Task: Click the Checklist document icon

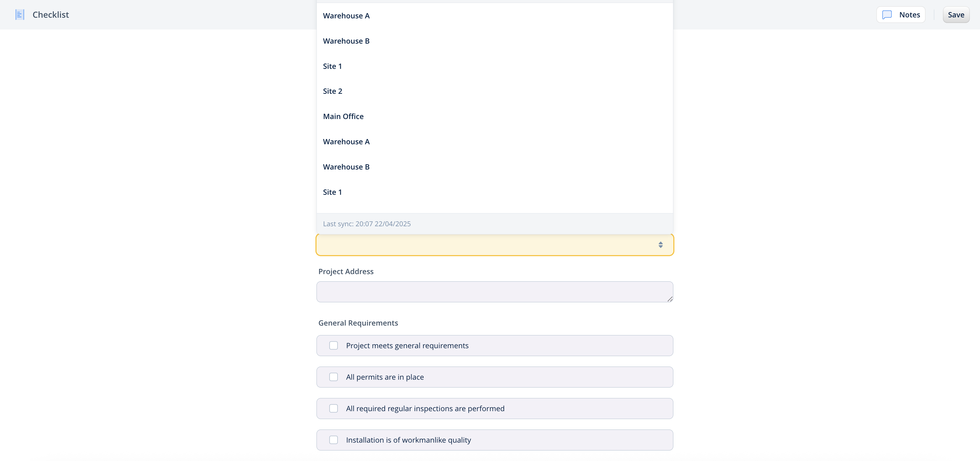Action: click(x=20, y=15)
